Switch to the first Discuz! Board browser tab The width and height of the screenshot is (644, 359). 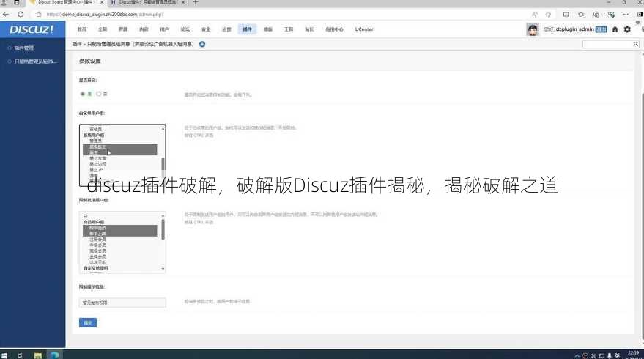(66, 2)
